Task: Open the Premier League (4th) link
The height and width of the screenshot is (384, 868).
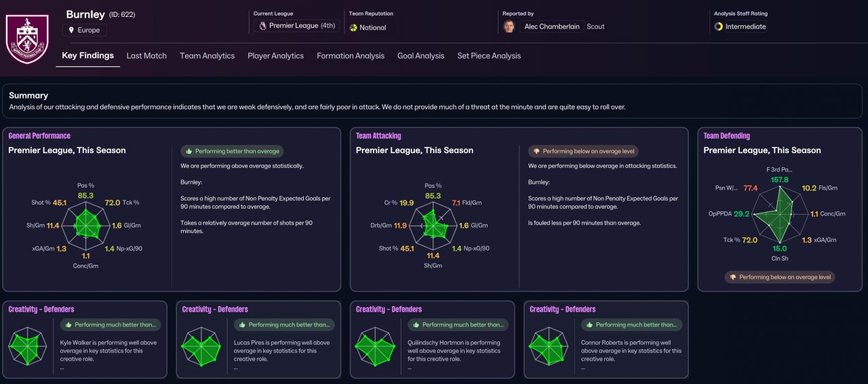Action: pyautogui.click(x=296, y=26)
